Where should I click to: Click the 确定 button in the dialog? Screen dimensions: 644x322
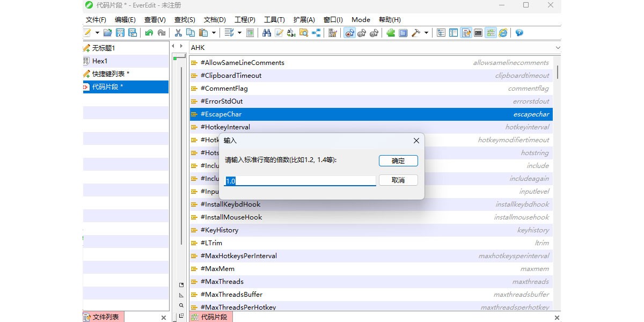[x=398, y=160]
